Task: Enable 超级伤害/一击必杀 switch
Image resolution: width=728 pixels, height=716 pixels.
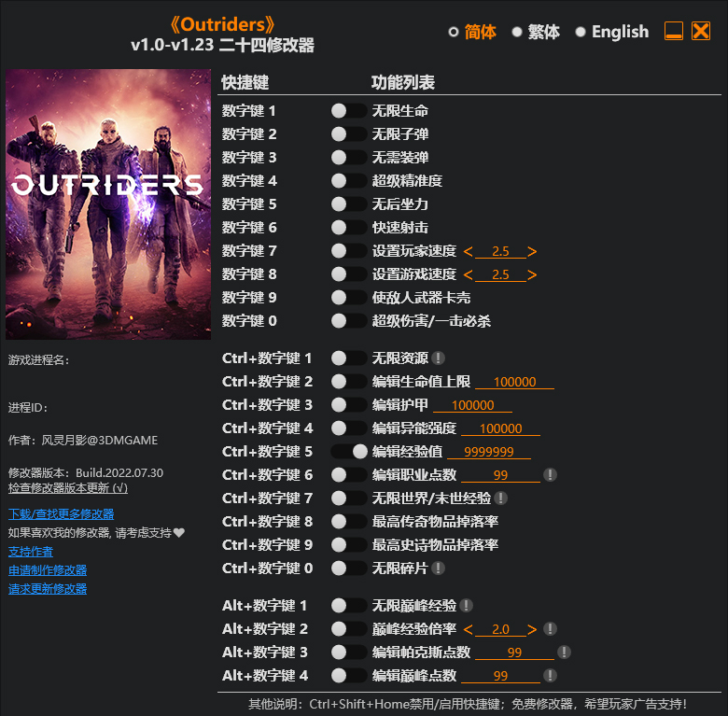Action: tap(349, 320)
